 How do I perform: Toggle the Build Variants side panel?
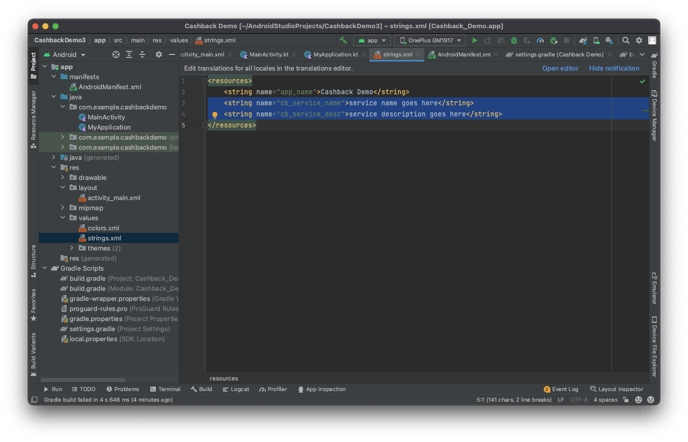point(33,352)
